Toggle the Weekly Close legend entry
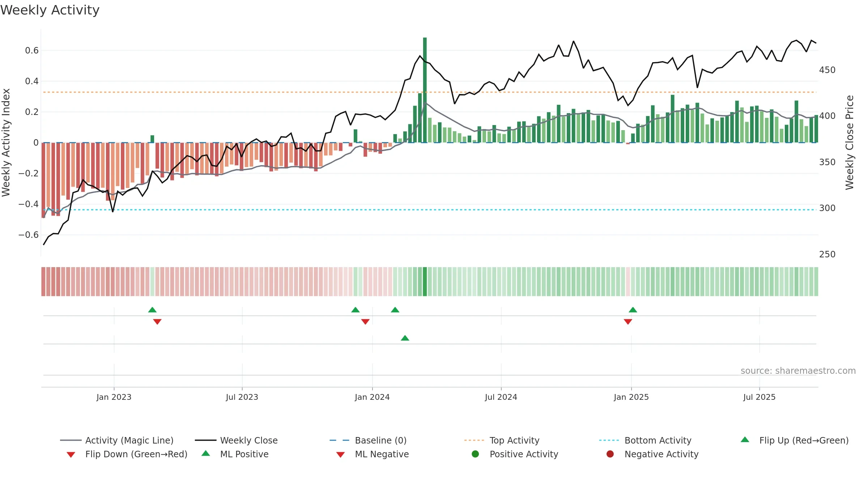This screenshot has width=868, height=488. tap(236, 440)
